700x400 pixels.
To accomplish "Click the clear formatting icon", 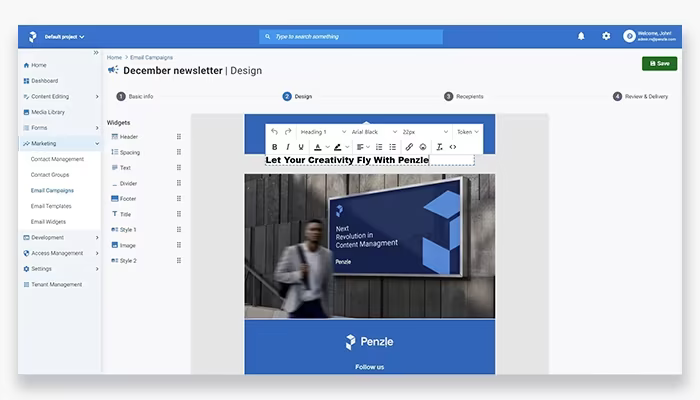I will 439,147.
